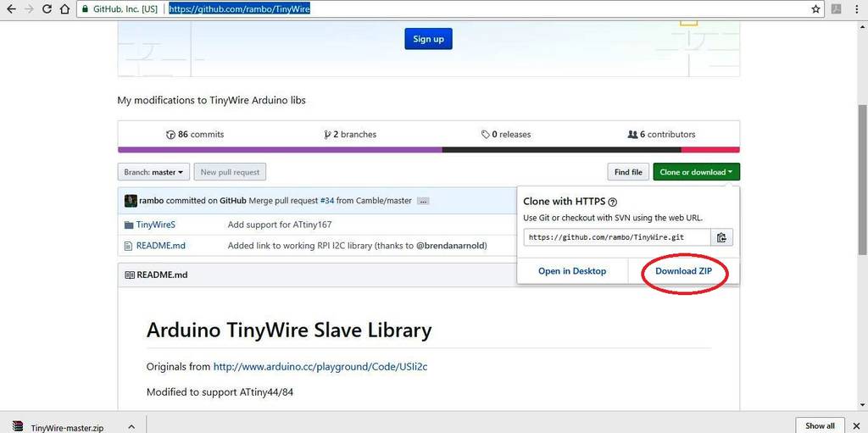Reload the page with refresh icon
The width and height of the screenshot is (868, 433).
click(x=47, y=8)
